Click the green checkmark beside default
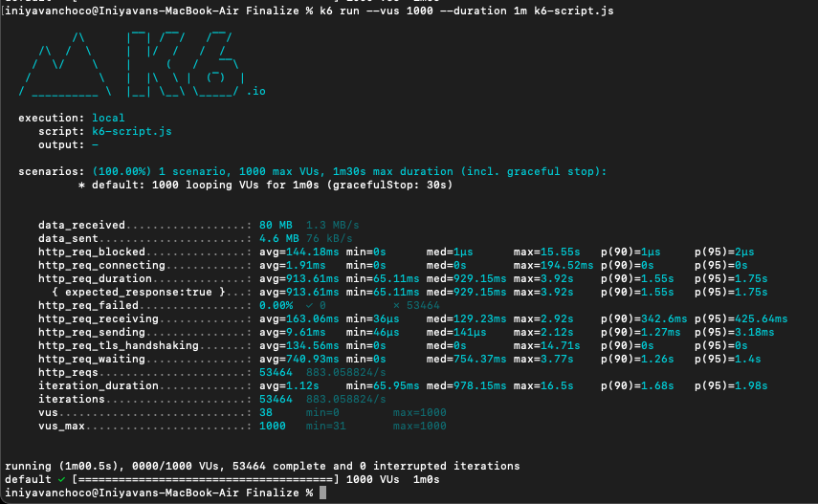 pyautogui.click(x=60, y=478)
